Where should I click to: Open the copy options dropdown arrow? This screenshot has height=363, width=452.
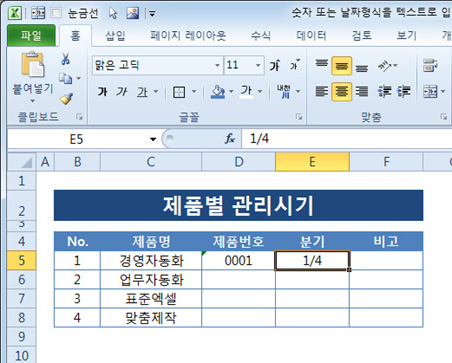[79, 79]
